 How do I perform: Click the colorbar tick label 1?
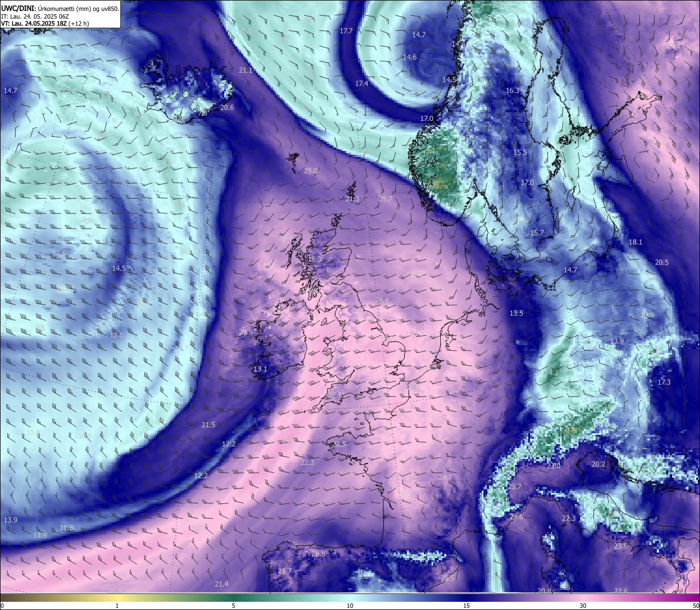116,606
